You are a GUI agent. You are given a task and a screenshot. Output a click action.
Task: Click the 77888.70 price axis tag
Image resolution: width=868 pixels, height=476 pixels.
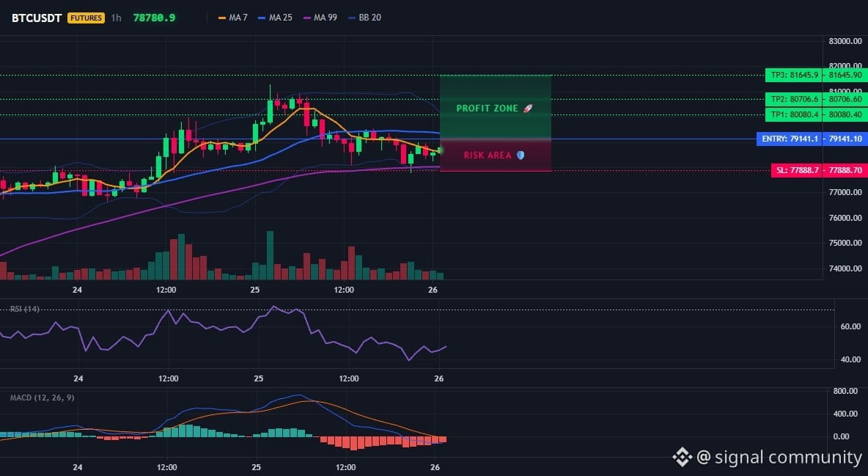pos(845,170)
